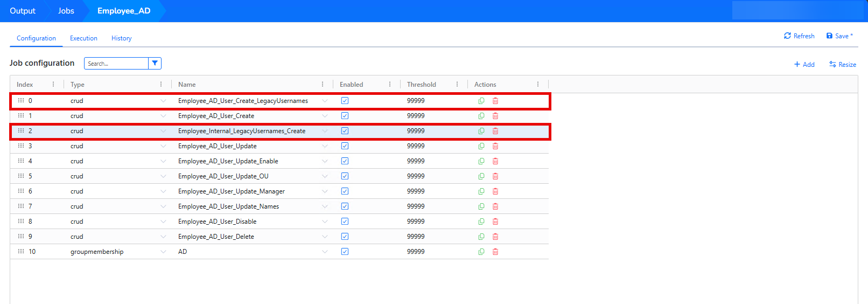Copy the Employee_AD_User_Disable row
This screenshot has width=868, height=304.
(481, 222)
